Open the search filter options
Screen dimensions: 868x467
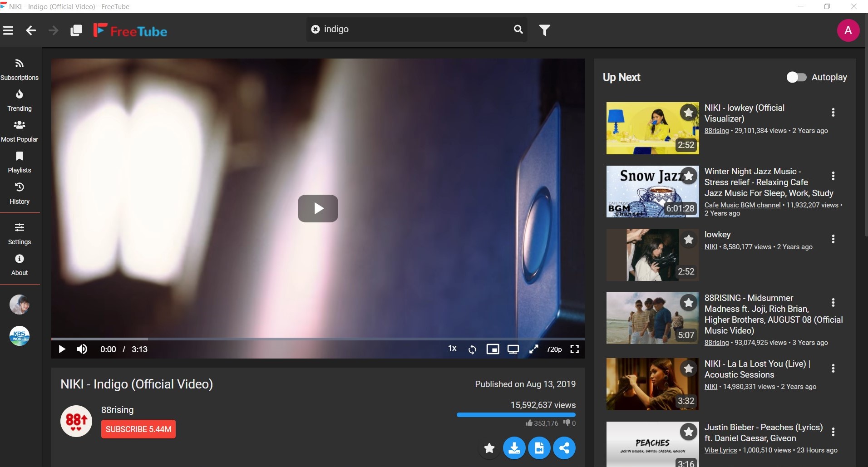coord(544,29)
